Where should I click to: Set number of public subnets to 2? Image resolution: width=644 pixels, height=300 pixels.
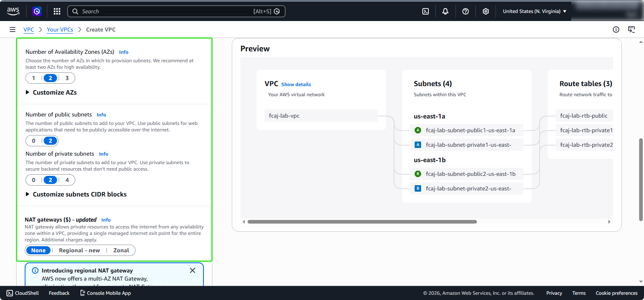click(50, 141)
